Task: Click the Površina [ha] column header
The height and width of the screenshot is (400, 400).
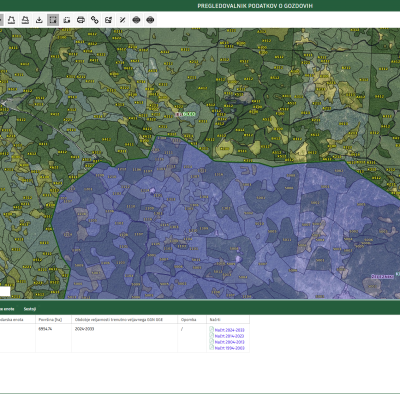Action: [50, 319]
